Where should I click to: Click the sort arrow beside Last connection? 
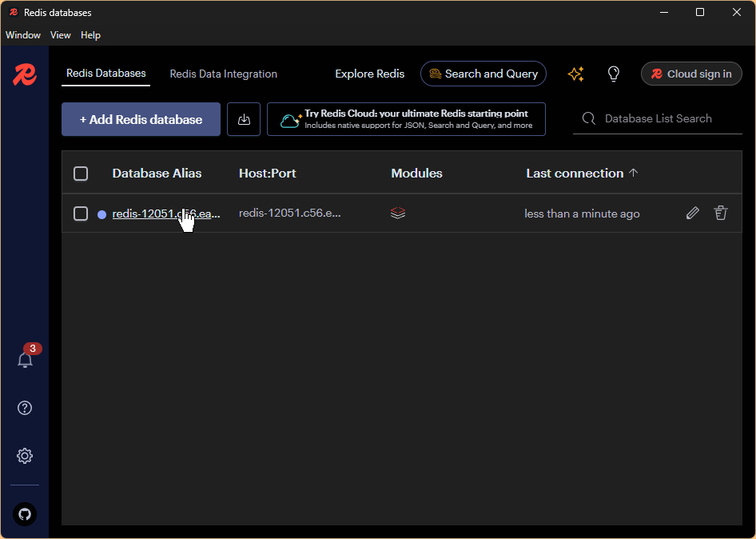click(634, 173)
